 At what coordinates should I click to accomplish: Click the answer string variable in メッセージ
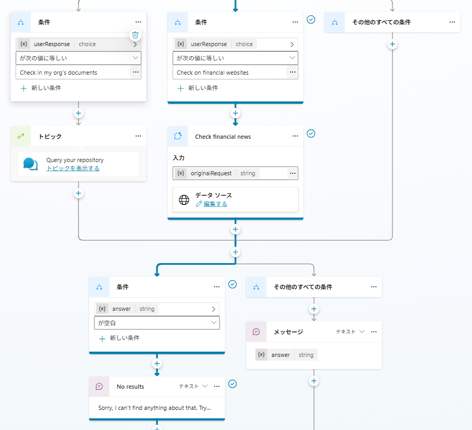tap(286, 355)
